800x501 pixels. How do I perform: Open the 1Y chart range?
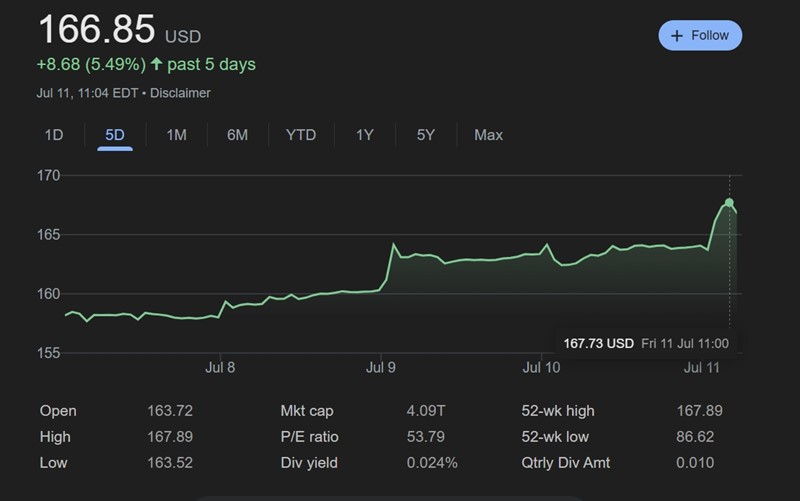[365, 135]
